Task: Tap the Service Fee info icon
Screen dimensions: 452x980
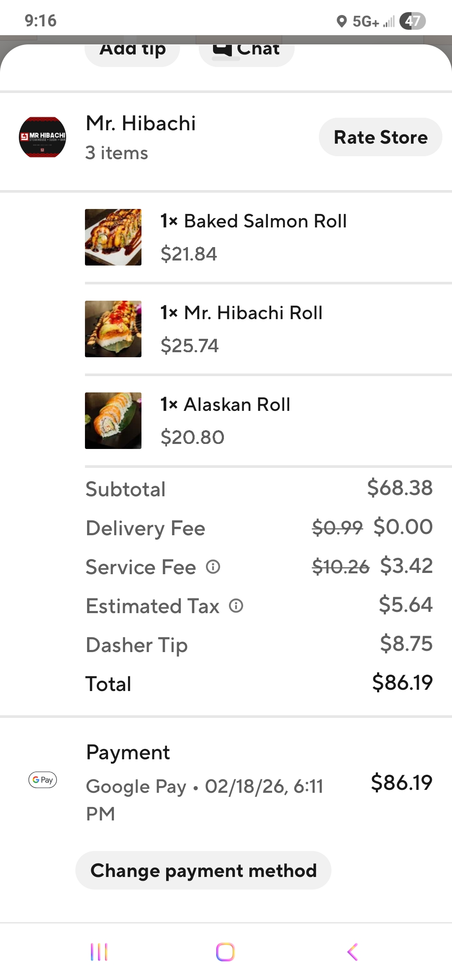Action: 213,567
